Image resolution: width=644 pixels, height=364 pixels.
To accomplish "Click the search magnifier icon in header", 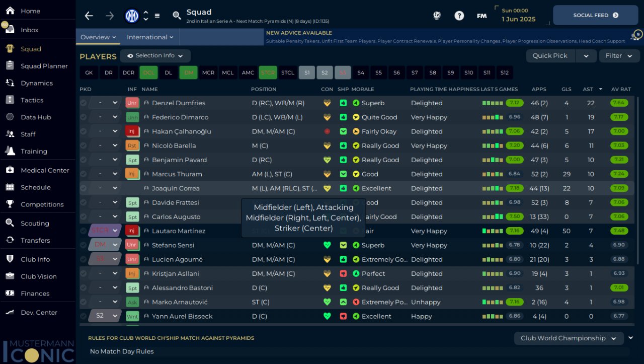I will point(177,16).
